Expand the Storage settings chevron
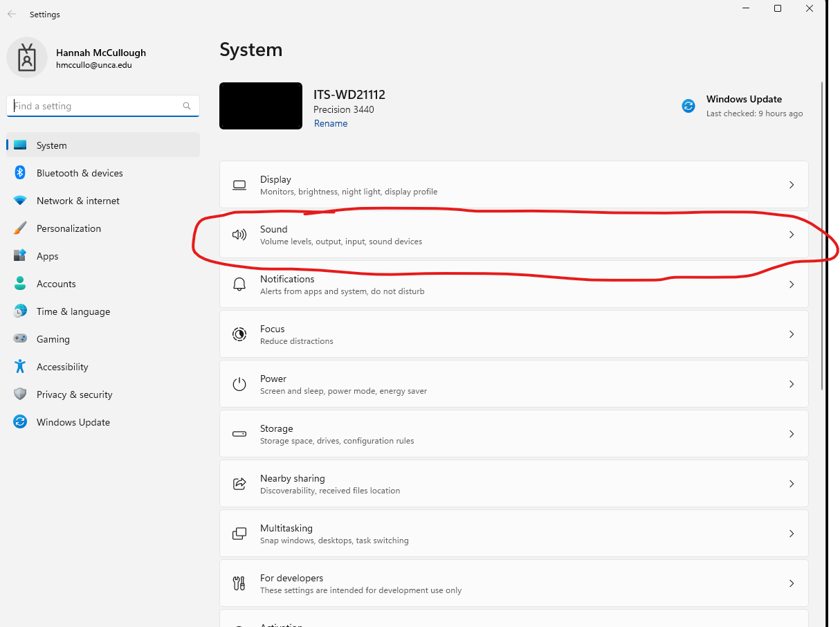 click(x=791, y=434)
